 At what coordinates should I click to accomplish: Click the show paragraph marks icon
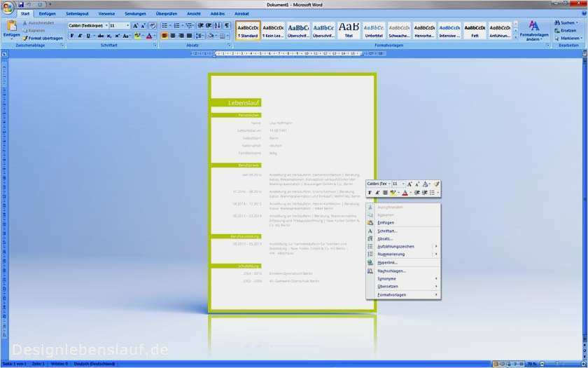click(227, 25)
